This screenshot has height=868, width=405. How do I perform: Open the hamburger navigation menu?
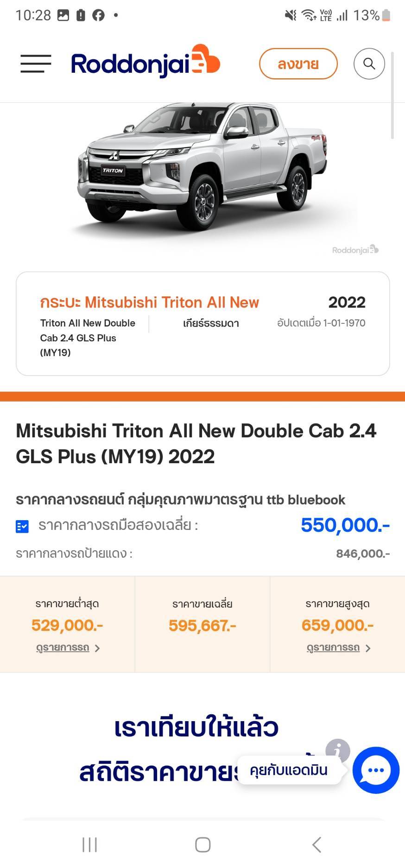pos(36,63)
